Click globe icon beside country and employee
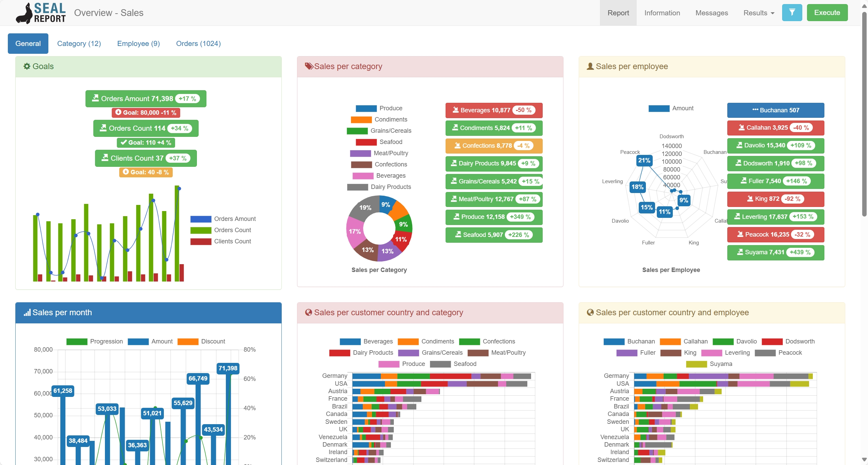Image resolution: width=868 pixels, height=465 pixels. coord(590,312)
